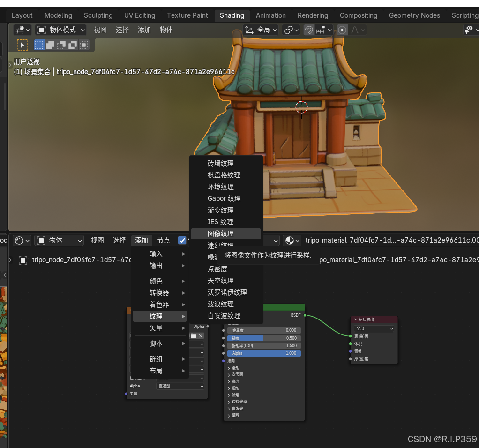Open the 全局 transform orientation dropdown
Viewport: 479px width, 448px height.
tap(261, 30)
